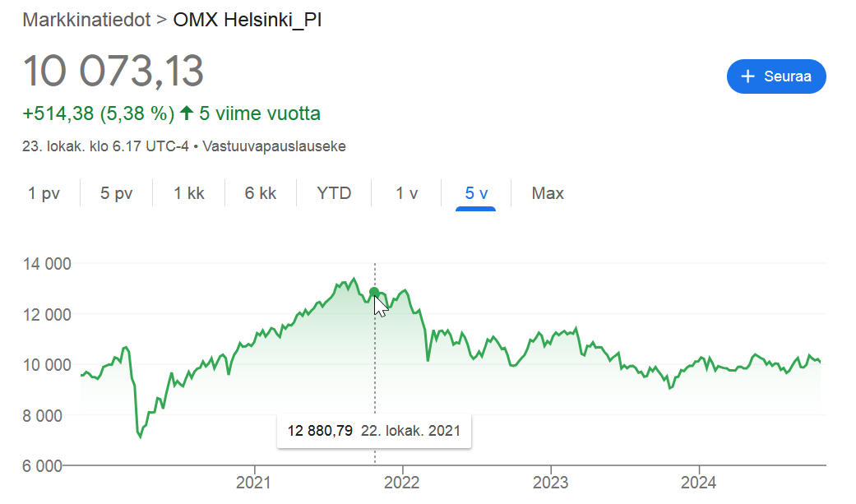Select the active 5 v tab

476,193
